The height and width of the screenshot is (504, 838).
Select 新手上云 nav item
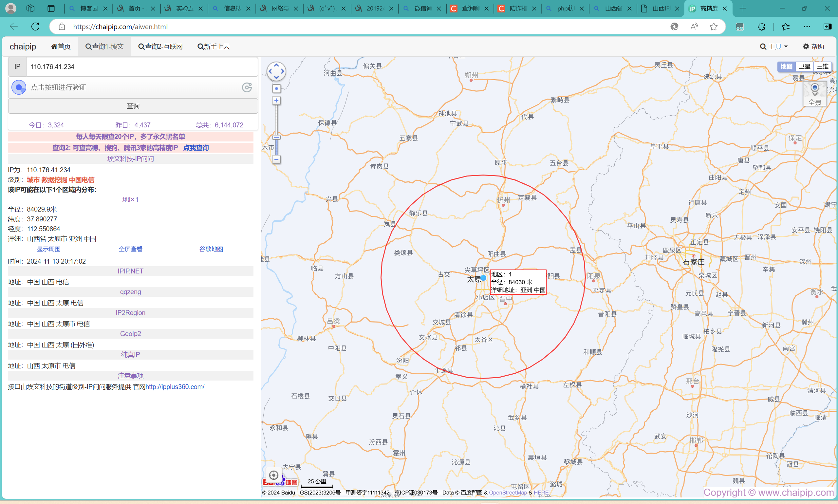pyautogui.click(x=214, y=47)
